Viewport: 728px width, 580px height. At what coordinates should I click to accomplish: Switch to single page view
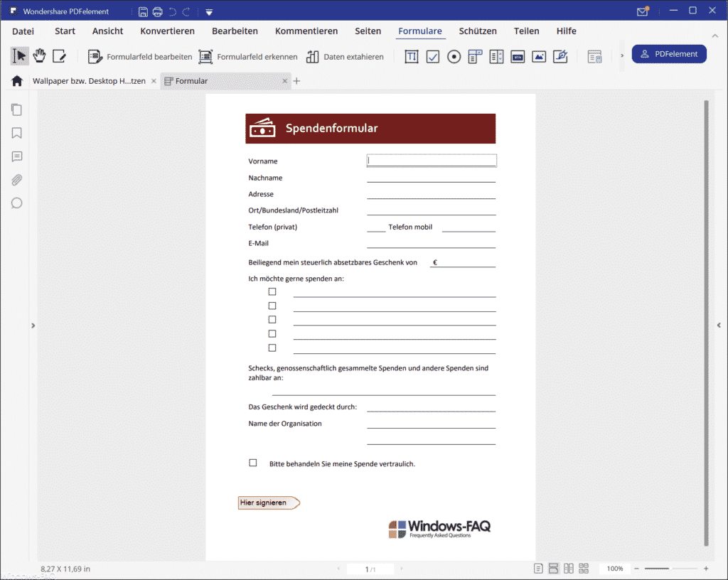point(538,569)
